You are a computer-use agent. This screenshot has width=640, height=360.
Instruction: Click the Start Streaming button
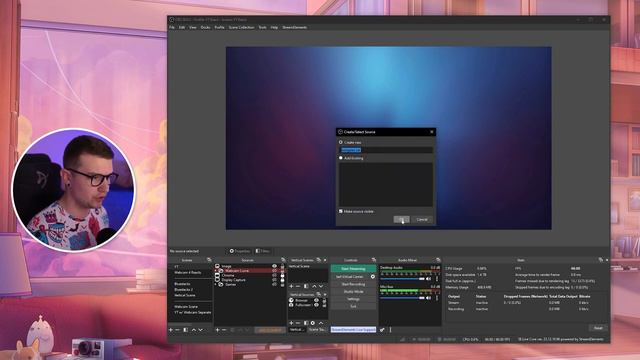[353, 269]
